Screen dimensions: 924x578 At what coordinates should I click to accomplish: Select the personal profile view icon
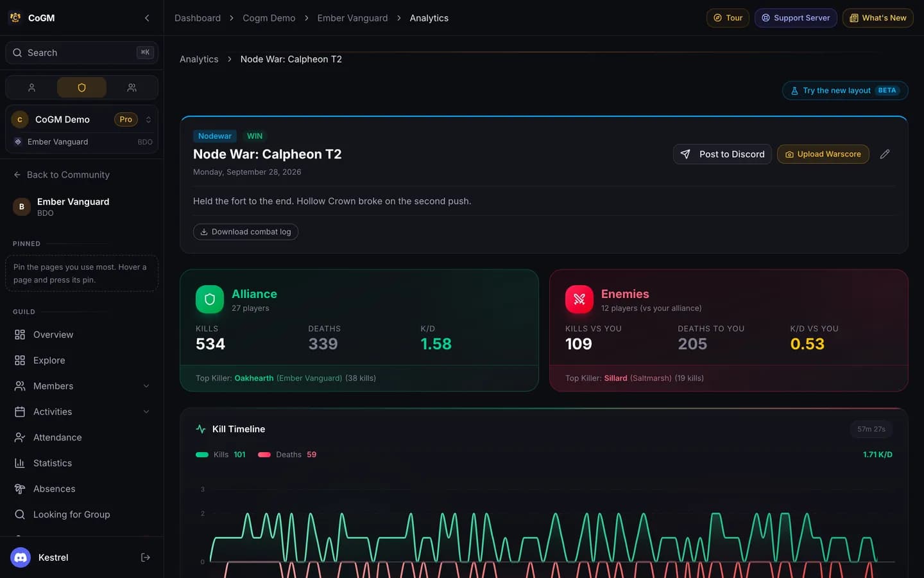(x=31, y=87)
